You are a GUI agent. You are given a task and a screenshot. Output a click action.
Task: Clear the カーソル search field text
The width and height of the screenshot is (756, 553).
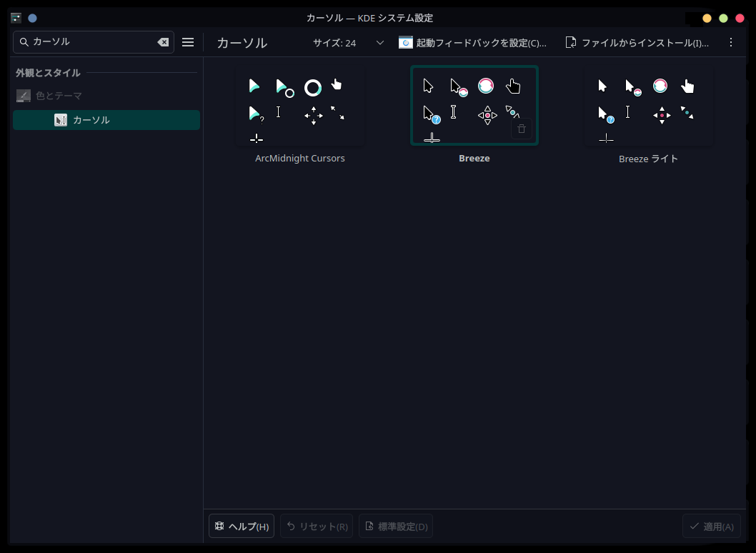click(x=163, y=42)
